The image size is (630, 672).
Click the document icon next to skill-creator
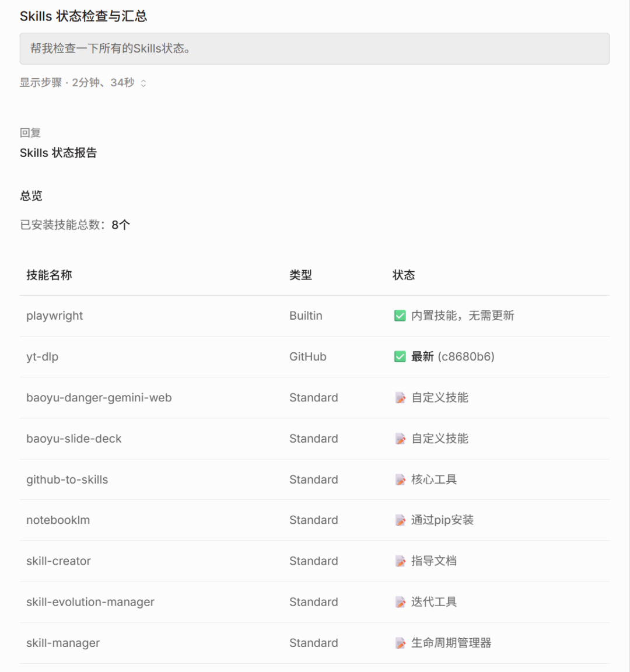pyautogui.click(x=400, y=561)
